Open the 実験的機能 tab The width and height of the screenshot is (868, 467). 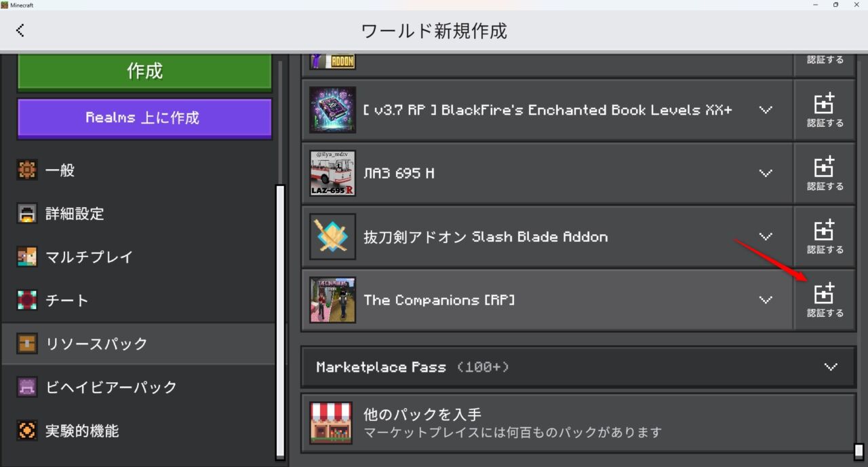[x=138, y=431]
